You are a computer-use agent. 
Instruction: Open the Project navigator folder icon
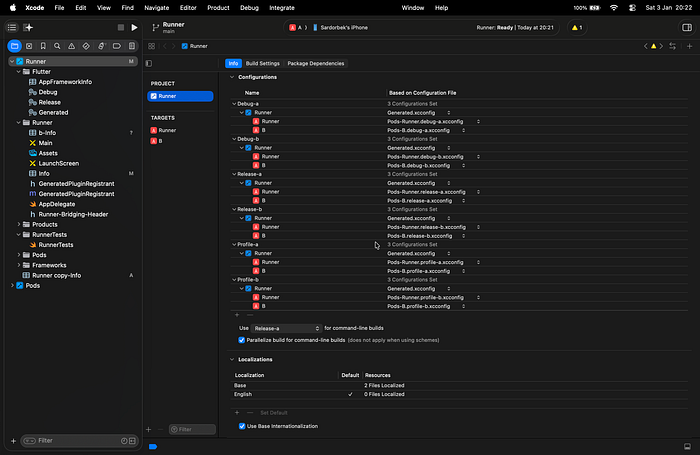tap(14, 46)
